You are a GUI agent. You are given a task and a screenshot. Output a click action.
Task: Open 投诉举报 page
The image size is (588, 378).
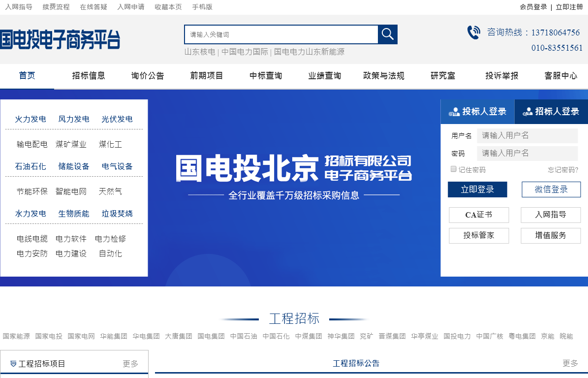click(502, 76)
